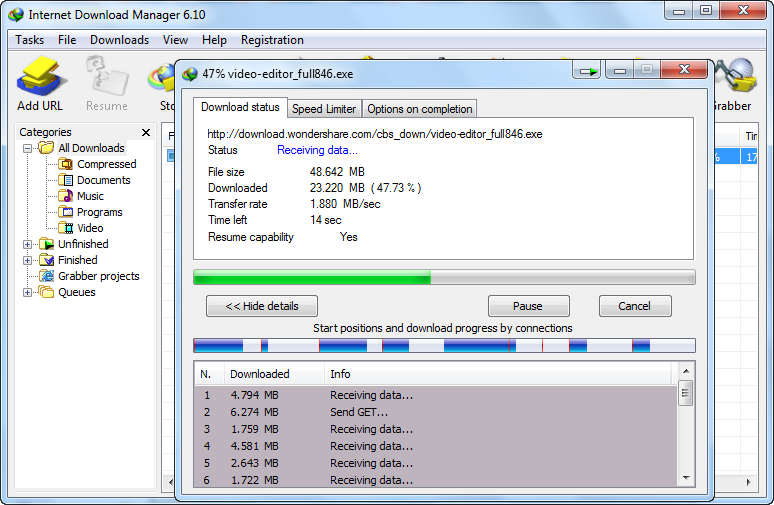The image size is (774, 505).
Task: Open the Help menu
Action: point(214,40)
